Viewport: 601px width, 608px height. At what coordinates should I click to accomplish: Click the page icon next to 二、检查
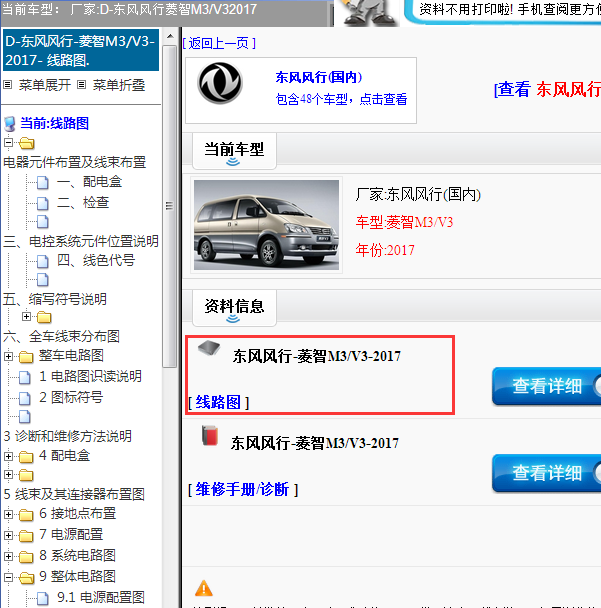(x=43, y=202)
